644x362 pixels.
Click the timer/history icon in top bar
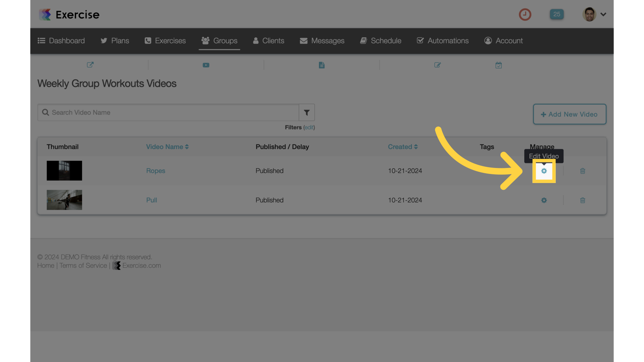click(525, 14)
